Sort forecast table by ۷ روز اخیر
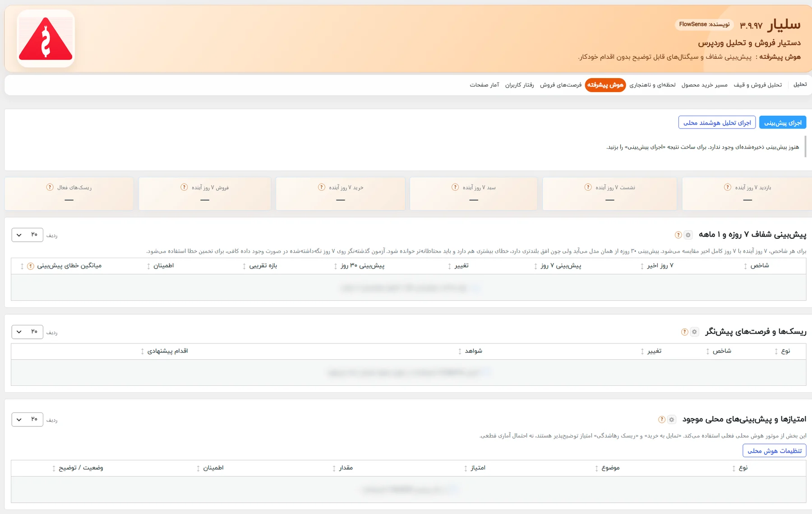 point(642,266)
